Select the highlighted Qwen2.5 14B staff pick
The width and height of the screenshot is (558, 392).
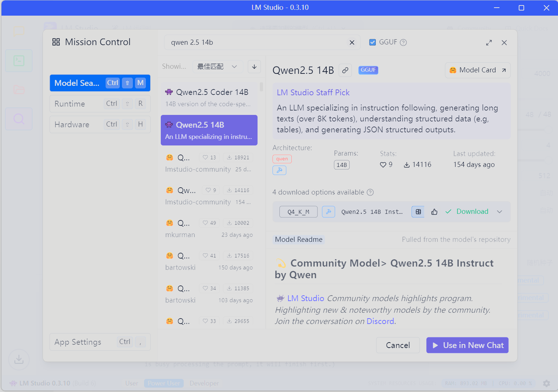209,130
